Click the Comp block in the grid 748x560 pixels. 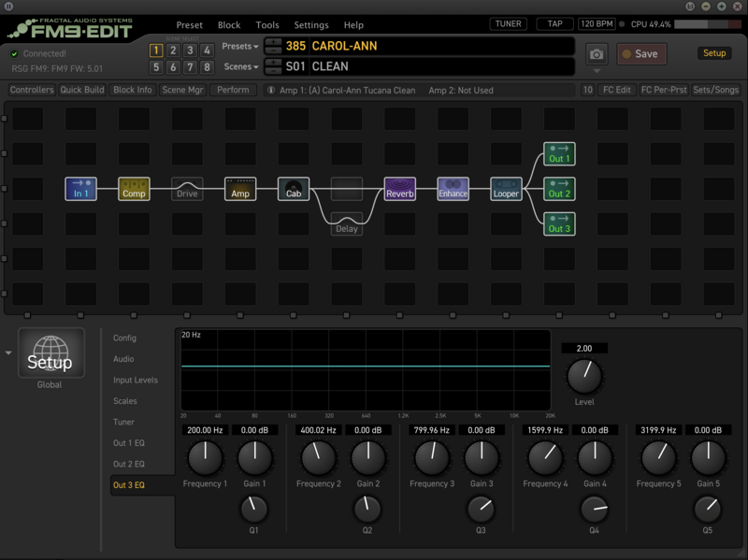(134, 189)
